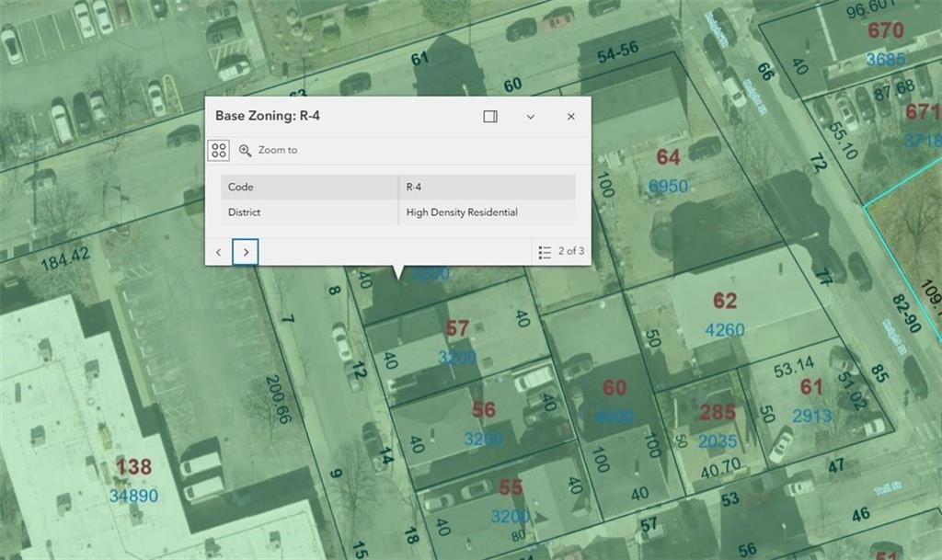Select the Code attribute row

point(309,187)
